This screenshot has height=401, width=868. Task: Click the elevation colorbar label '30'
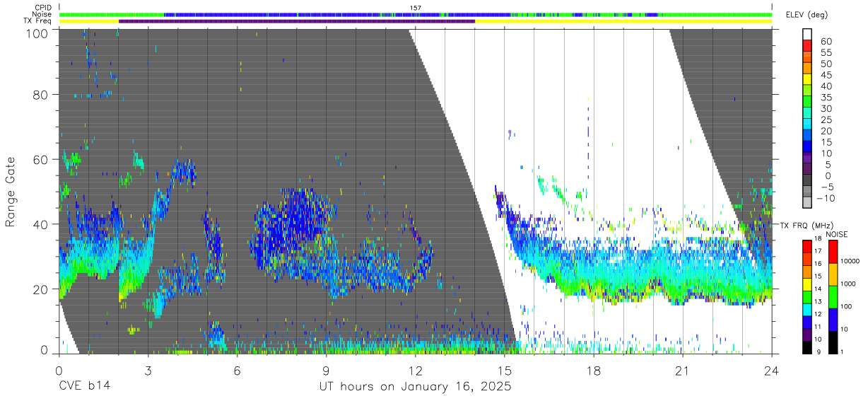(826, 109)
